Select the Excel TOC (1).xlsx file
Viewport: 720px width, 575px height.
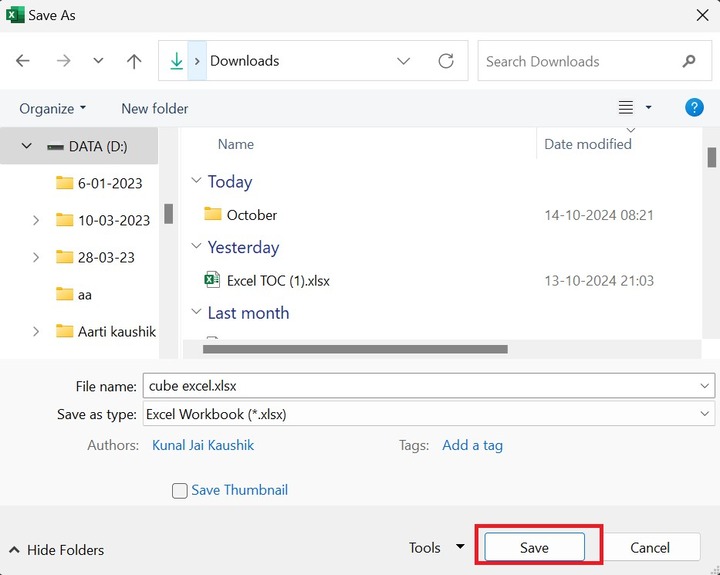click(x=278, y=281)
